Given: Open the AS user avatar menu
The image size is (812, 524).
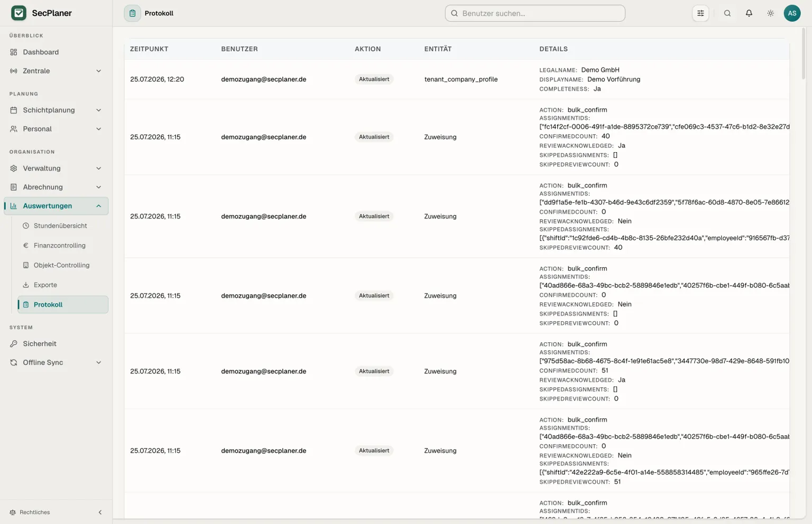Looking at the screenshot, I should coord(792,13).
